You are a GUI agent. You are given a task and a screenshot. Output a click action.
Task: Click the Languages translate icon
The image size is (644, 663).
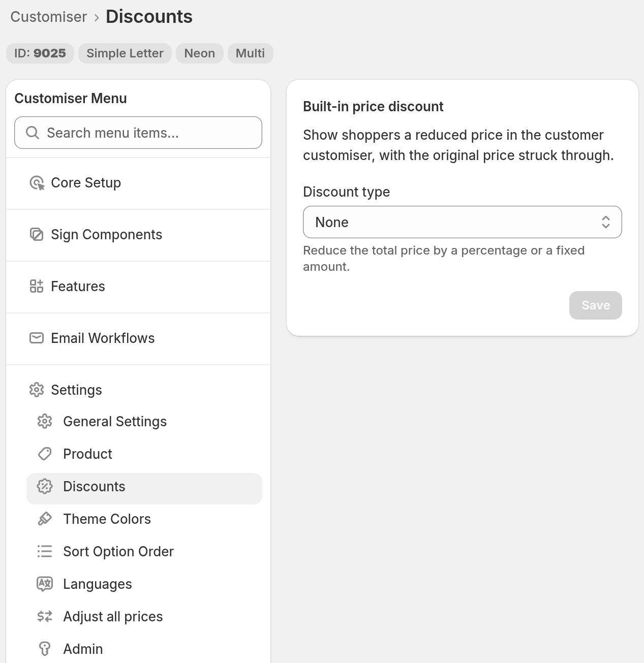pyautogui.click(x=45, y=584)
